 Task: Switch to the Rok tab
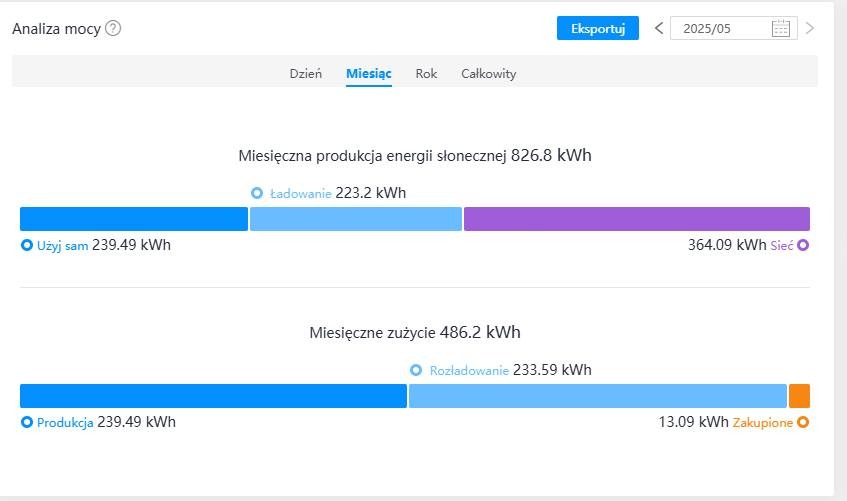pyautogui.click(x=426, y=74)
